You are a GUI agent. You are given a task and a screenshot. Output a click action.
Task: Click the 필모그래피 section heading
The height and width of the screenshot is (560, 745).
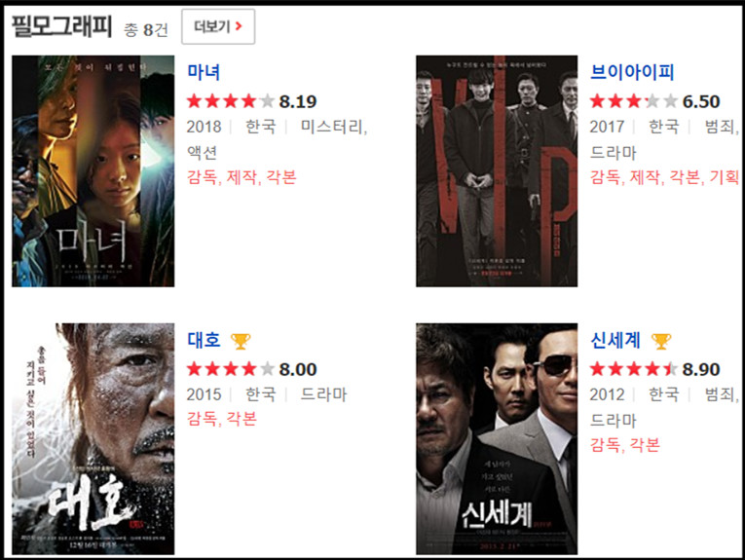(x=61, y=26)
